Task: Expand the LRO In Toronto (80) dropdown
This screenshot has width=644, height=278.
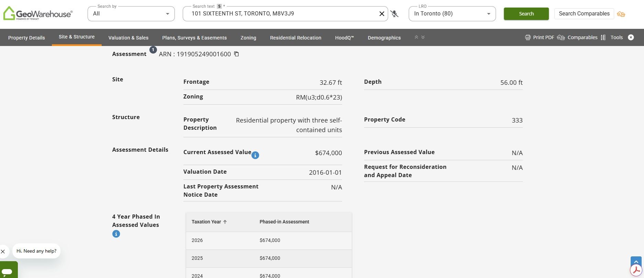Action: pos(452,14)
